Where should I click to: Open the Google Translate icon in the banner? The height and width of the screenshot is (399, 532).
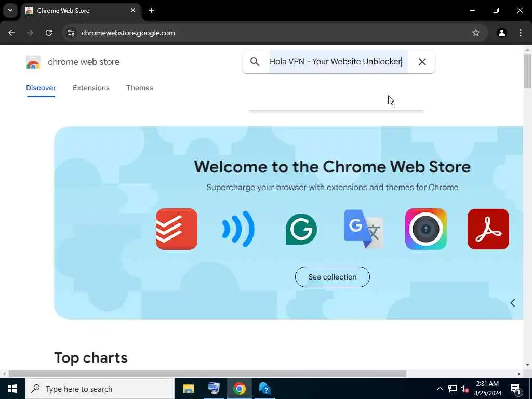364,229
